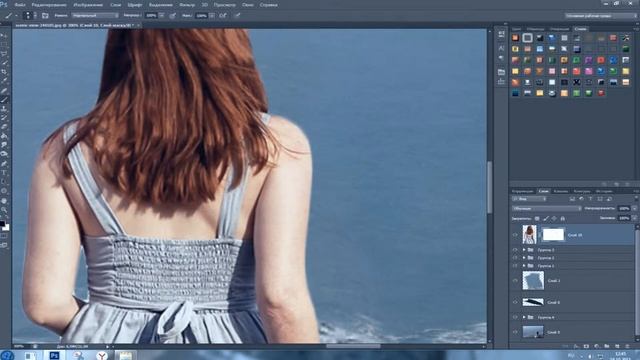
Task: Open the layer blend mode dropdown
Action: coord(547,209)
